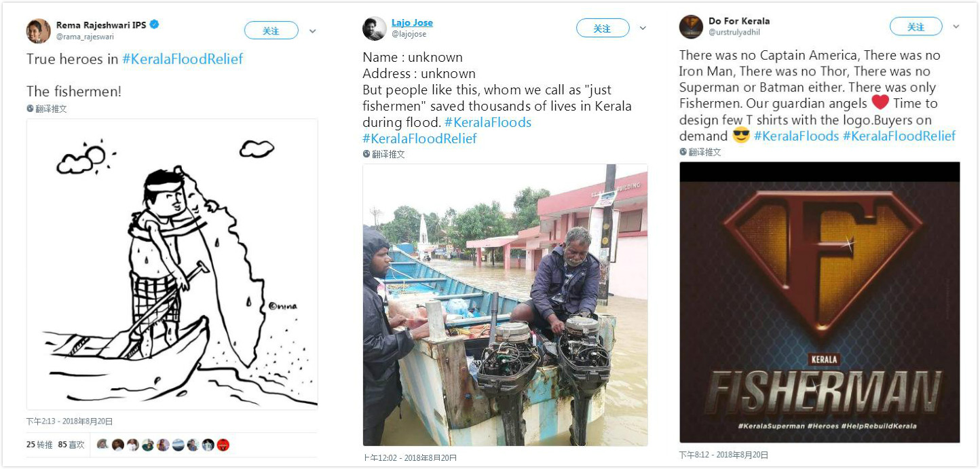The image size is (980, 469).
Task: Expand the tweet menu for Do For Kerala
Action: (x=956, y=27)
